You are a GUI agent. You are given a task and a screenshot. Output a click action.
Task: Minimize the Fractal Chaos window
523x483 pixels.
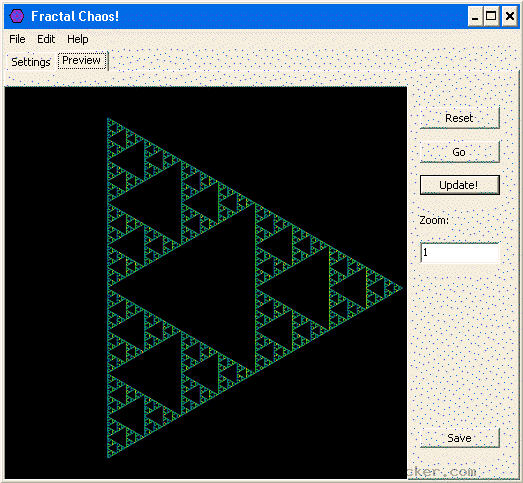475,16
